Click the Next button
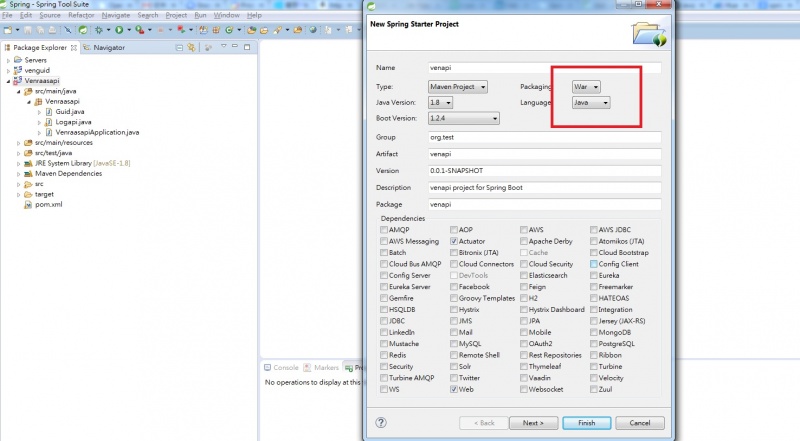The width and height of the screenshot is (800, 441). [533, 422]
